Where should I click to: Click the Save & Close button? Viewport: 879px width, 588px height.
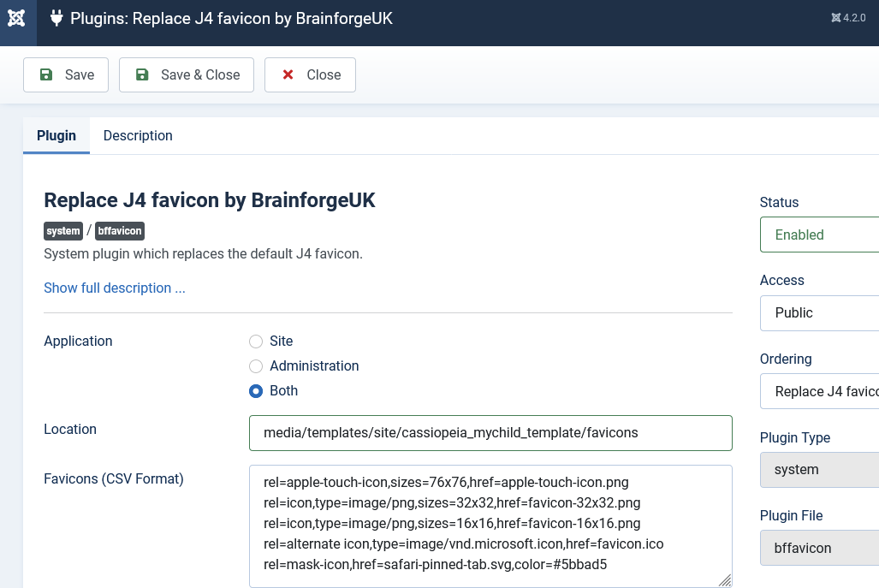pyautogui.click(x=186, y=74)
